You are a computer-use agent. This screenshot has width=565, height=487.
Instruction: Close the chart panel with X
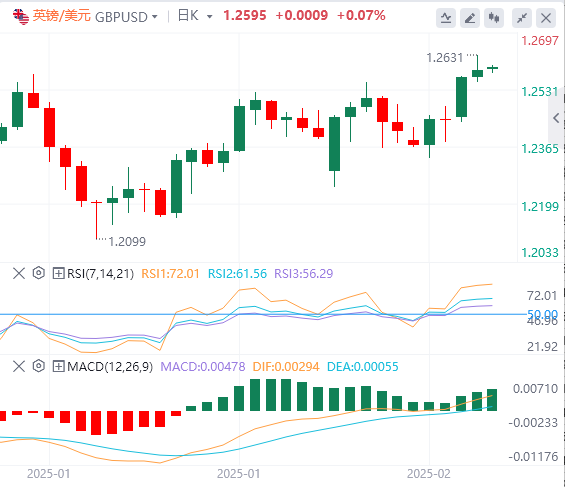click(546, 18)
